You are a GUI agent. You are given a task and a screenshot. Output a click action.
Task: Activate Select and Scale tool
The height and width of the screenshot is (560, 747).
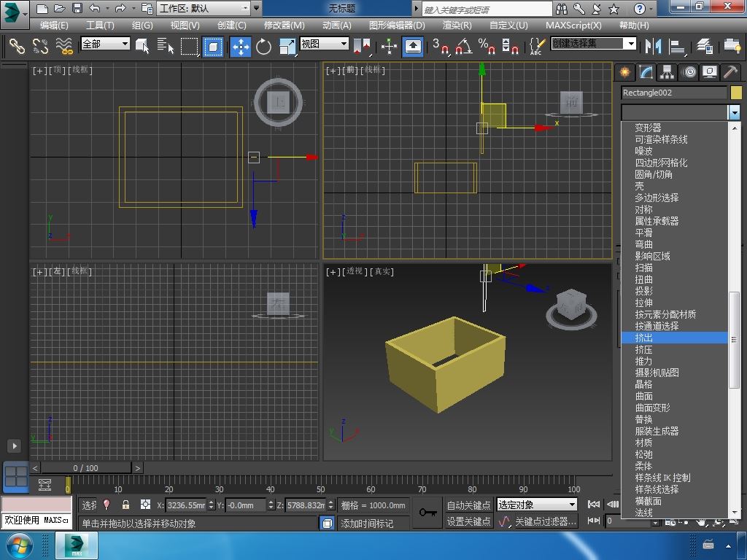tap(287, 46)
